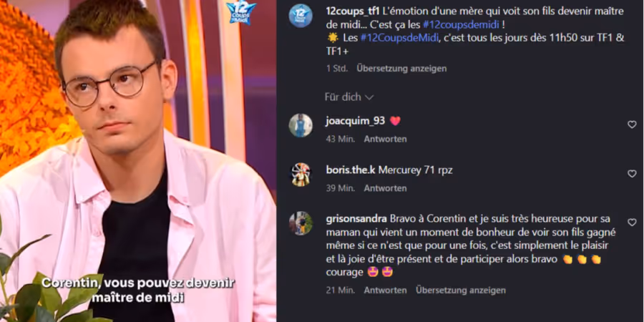Viewport: 644px width, 322px height.
Task: Open grisonsandra's avatar
Action: (301, 223)
